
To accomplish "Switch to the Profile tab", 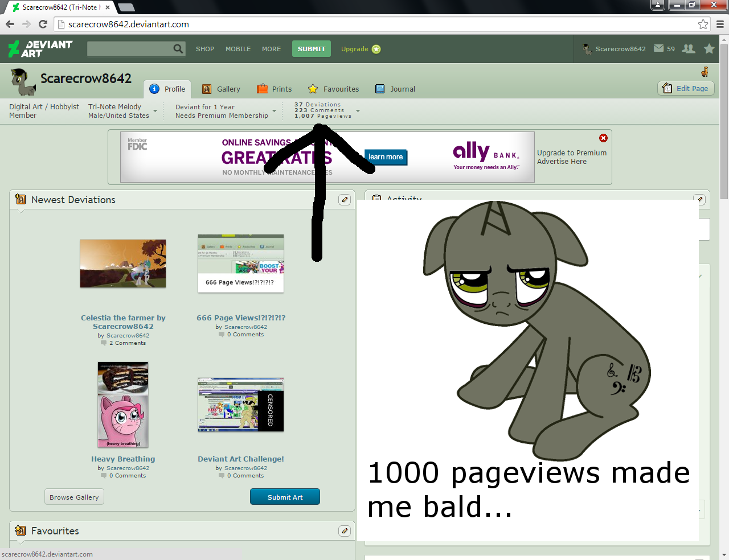I will [x=167, y=89].
